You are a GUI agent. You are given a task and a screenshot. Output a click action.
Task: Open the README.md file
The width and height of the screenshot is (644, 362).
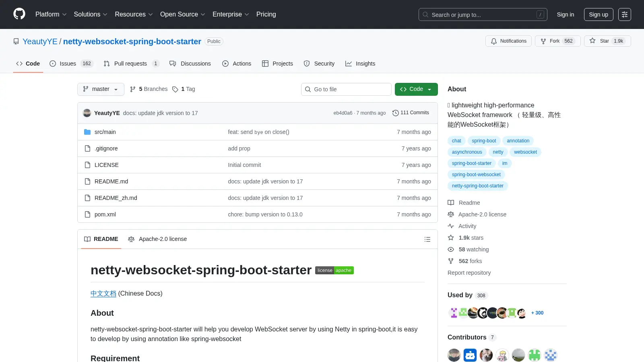pos(111,181)
